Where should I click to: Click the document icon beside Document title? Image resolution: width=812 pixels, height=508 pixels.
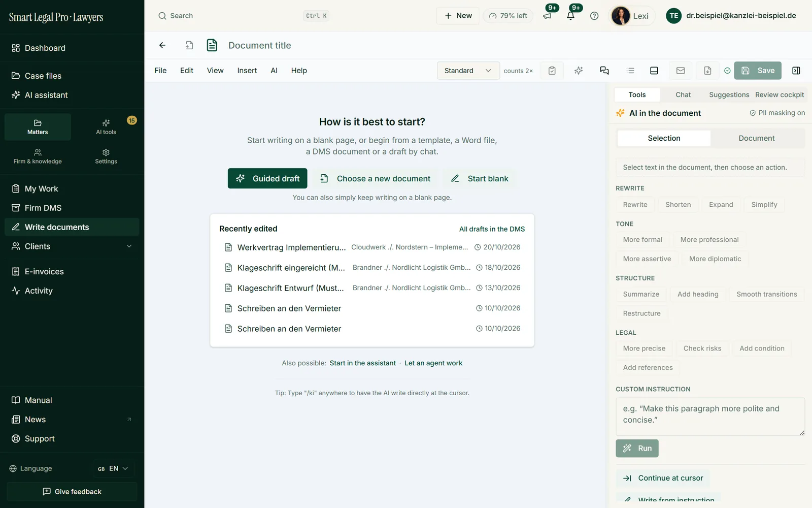point(212,45)
